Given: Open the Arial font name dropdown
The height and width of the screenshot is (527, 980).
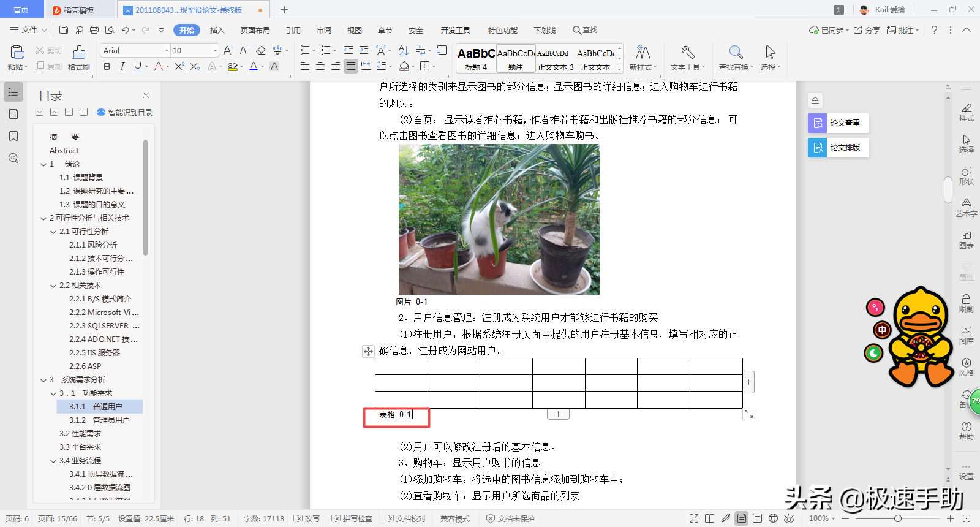Looking at the screenshot, I should [x=167, y=50].
